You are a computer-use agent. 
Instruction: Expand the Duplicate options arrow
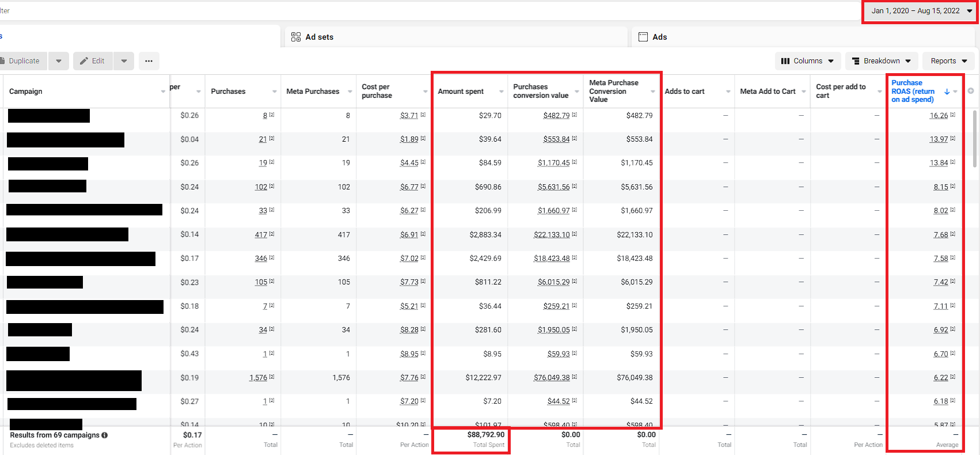pyautogui.click(x=59, y=61)
